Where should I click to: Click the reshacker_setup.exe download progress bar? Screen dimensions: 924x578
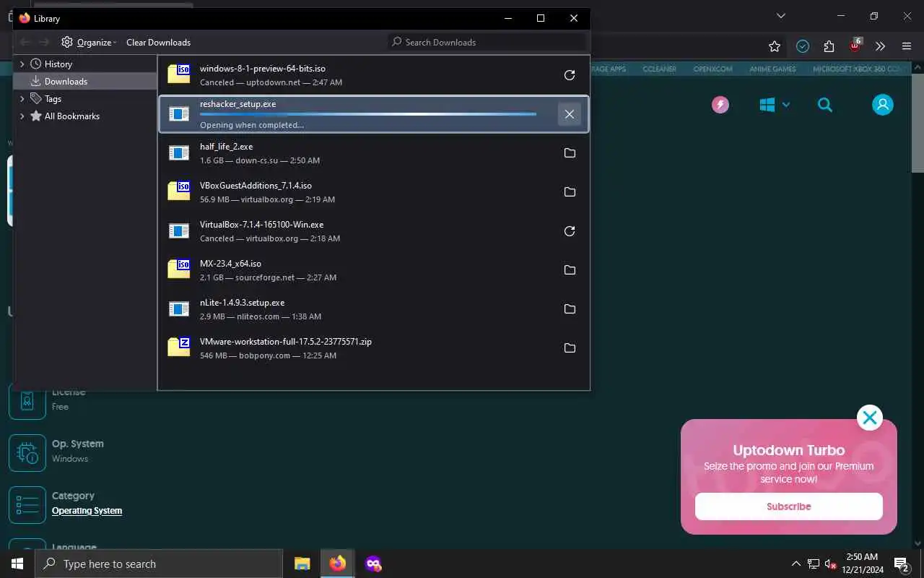tap(368, 114)
